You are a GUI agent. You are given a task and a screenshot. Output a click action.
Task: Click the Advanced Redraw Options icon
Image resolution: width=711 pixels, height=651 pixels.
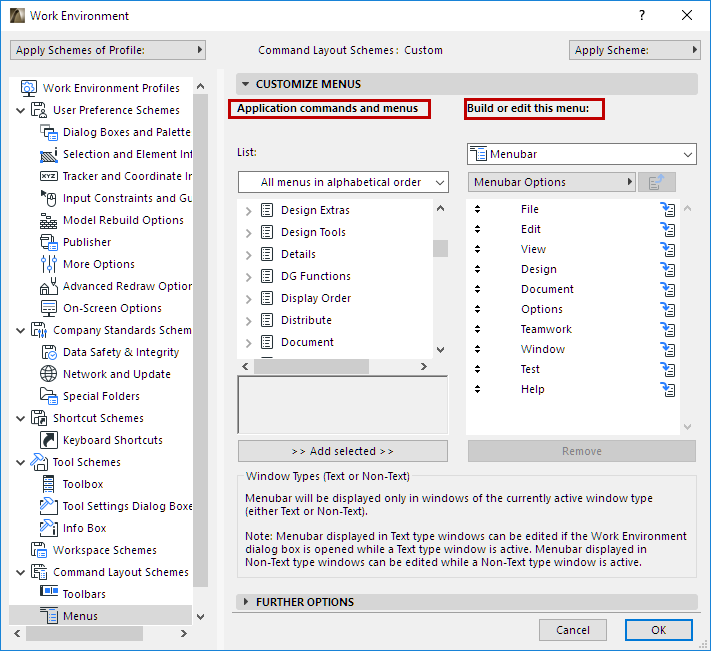pos(49,287)
